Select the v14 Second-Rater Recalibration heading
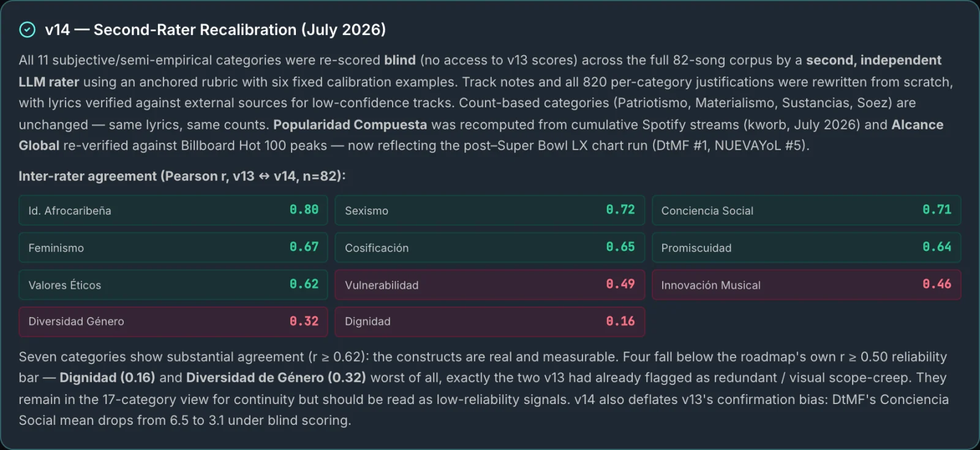The image size is (980, 450). point(215,29)
